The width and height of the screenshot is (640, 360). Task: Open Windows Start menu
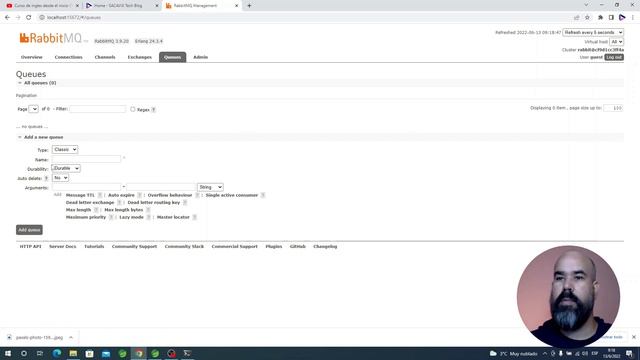point(8,353)
